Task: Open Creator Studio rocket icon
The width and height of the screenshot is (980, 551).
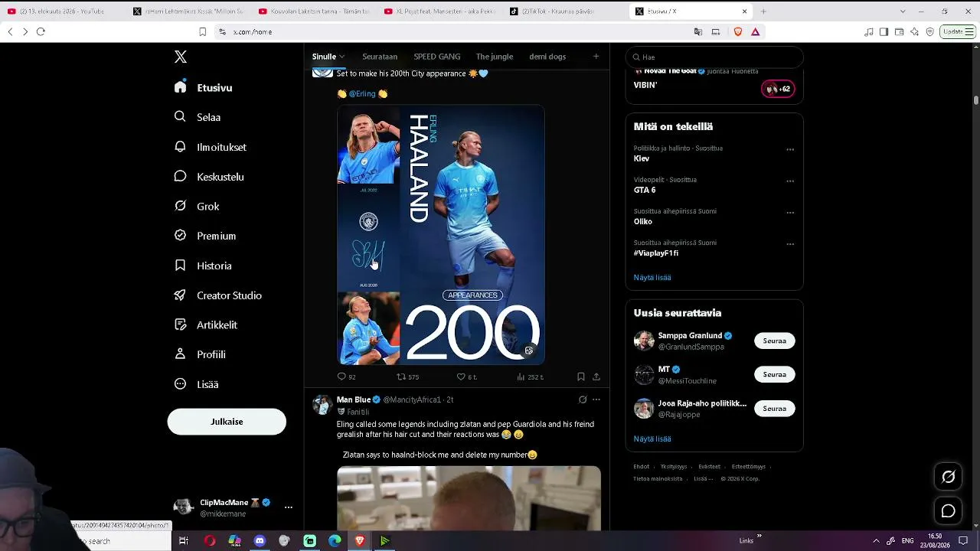Action: (x=180, y=295)
